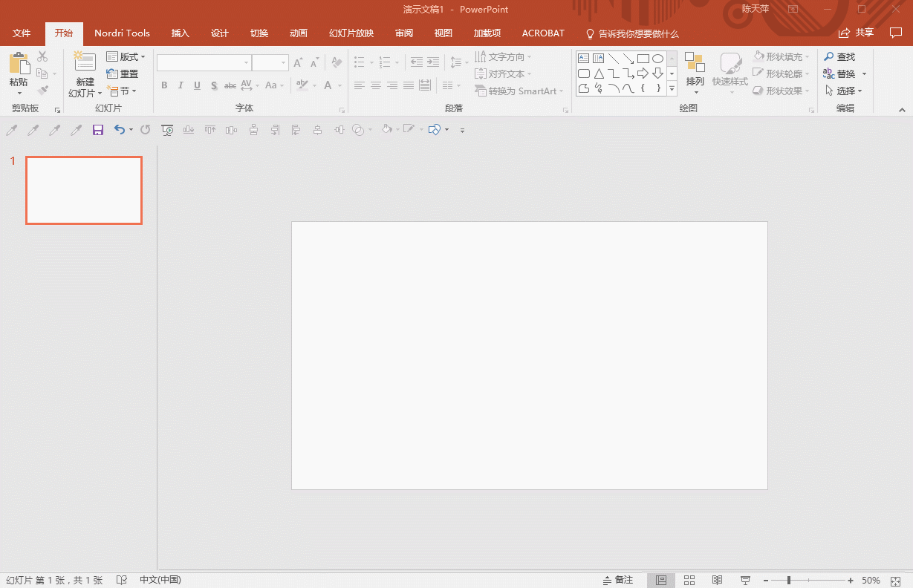Open the 选择 select dropdown
Viewport: 913px width, 588px height.
coord(843,91)
